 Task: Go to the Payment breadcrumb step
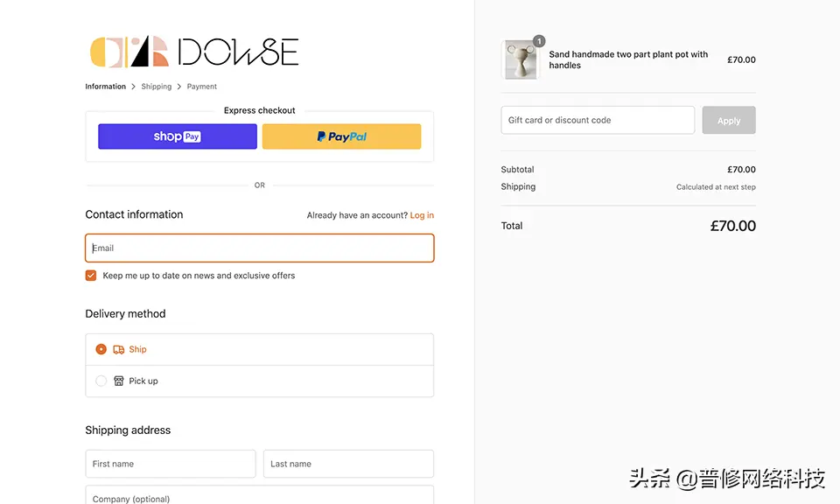coord(202,87)
